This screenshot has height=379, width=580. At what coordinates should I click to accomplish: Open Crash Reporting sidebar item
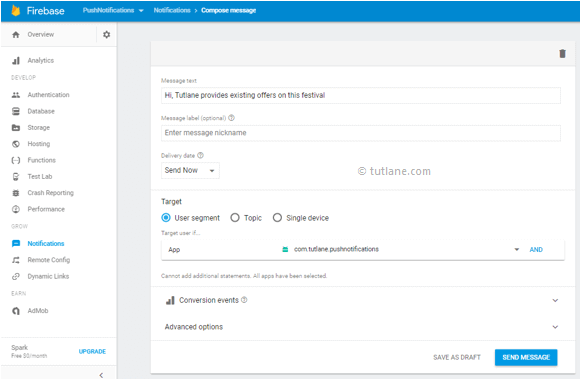[x=51, y=193]
